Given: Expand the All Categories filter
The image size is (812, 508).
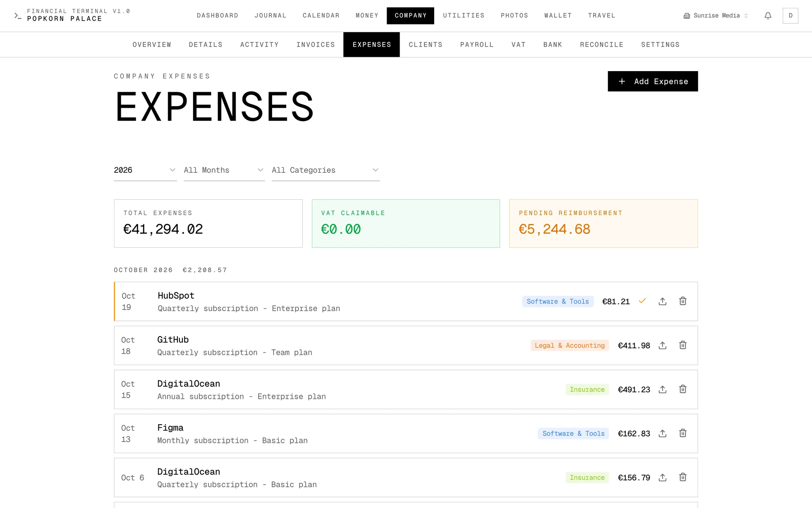Looking at the screenshot, I should [325, 170].
